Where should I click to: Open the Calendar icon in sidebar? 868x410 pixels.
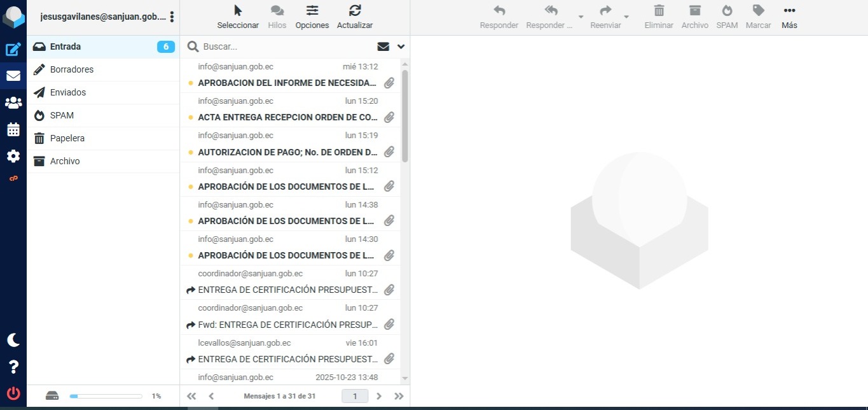coord(13,129)
